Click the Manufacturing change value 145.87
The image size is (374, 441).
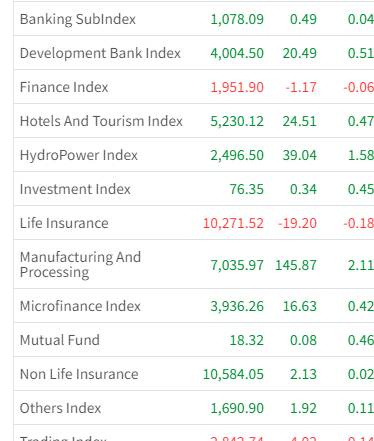296,265
